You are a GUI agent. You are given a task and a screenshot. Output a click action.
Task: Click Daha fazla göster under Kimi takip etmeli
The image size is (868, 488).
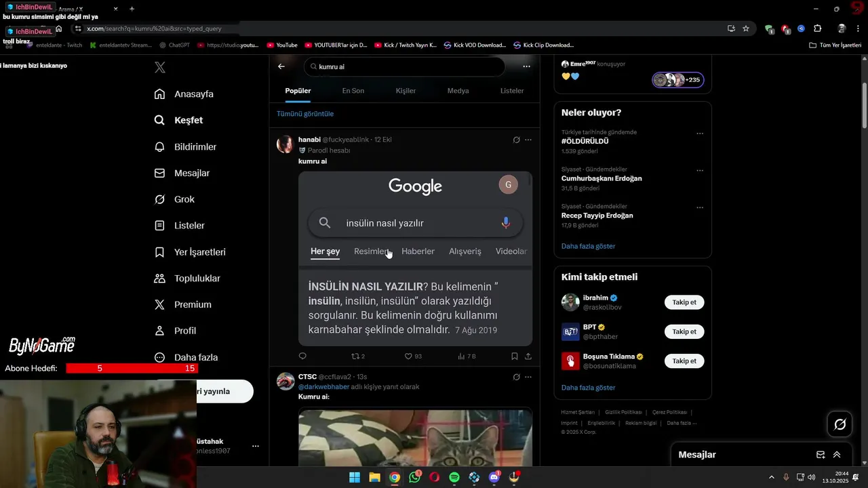click(x=589, y=388)
